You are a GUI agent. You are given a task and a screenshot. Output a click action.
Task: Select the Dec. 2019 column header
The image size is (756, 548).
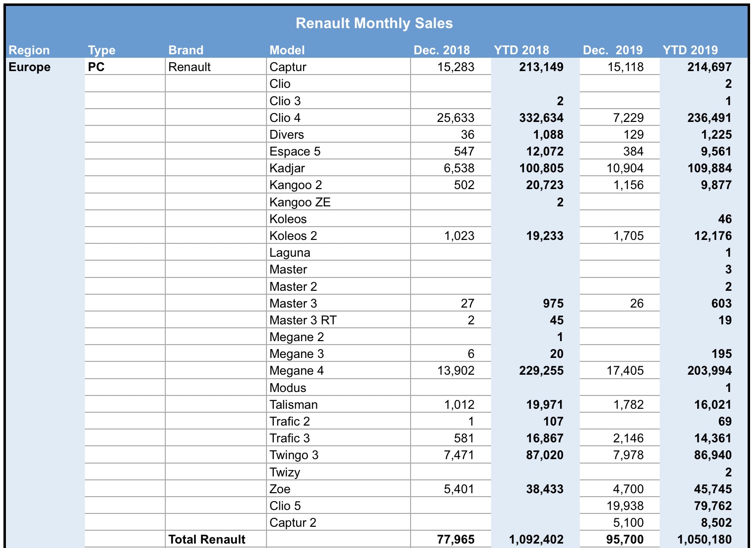tap(613, 50)
